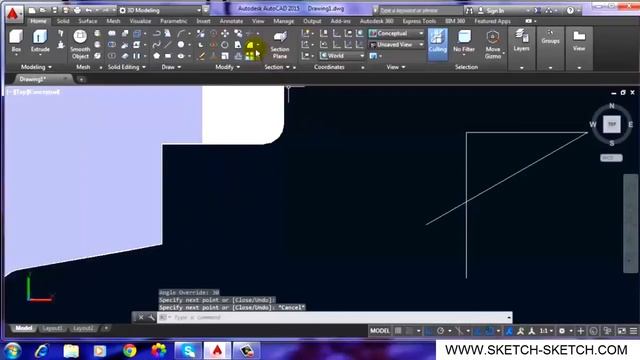Open the No Filter selection tool
This screenshot has width=640, height=360.
464,42
